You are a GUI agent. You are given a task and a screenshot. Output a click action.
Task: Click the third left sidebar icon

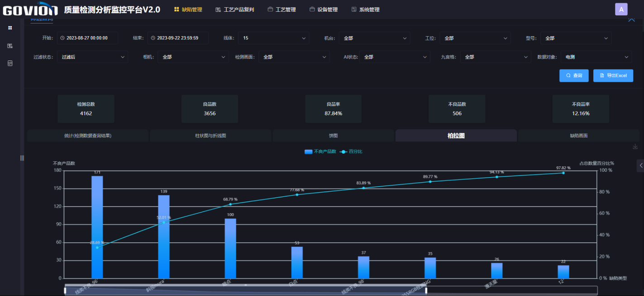click(10, 64)
